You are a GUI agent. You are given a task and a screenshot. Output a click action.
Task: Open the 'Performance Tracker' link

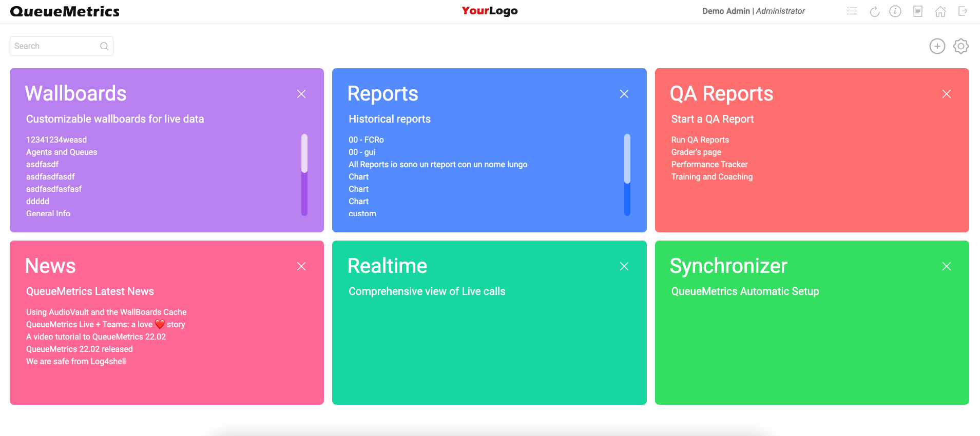tap(709, 164)
